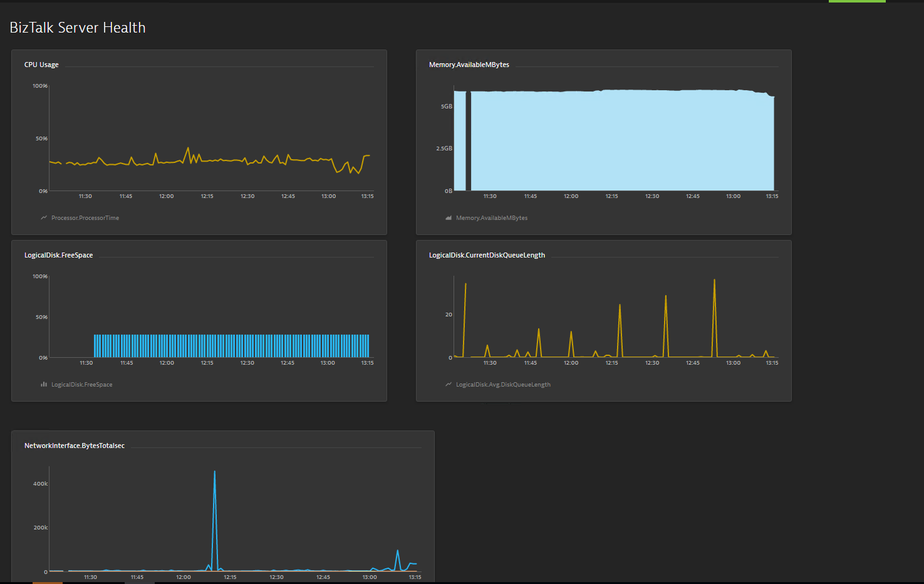Click the disk queue spike near 12:18
This screenshot has width=924, height=584.
point(620,331)
